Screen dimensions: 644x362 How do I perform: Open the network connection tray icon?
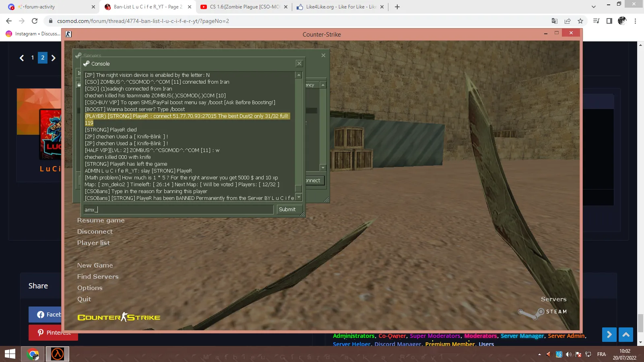pos(588,354)
